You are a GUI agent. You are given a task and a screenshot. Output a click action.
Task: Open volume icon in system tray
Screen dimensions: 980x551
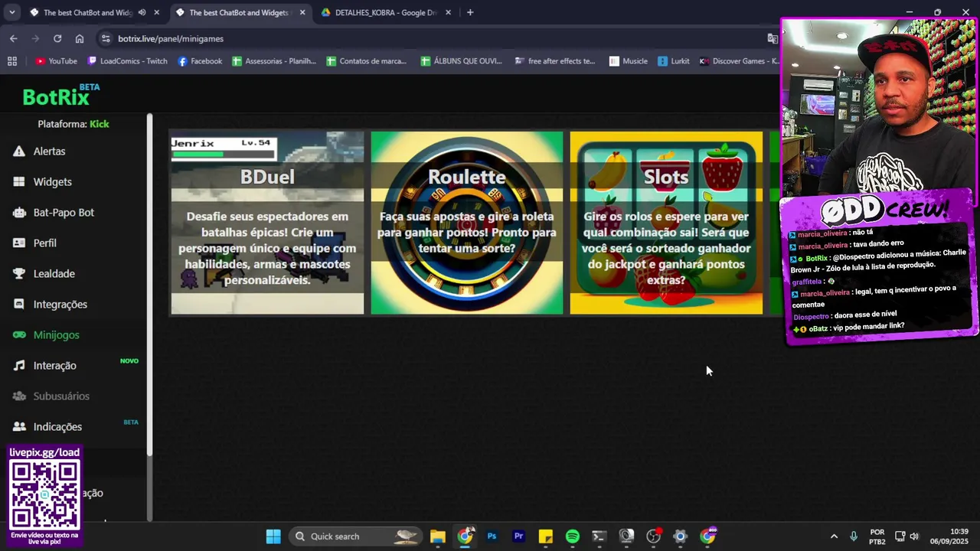pos(914,536)
